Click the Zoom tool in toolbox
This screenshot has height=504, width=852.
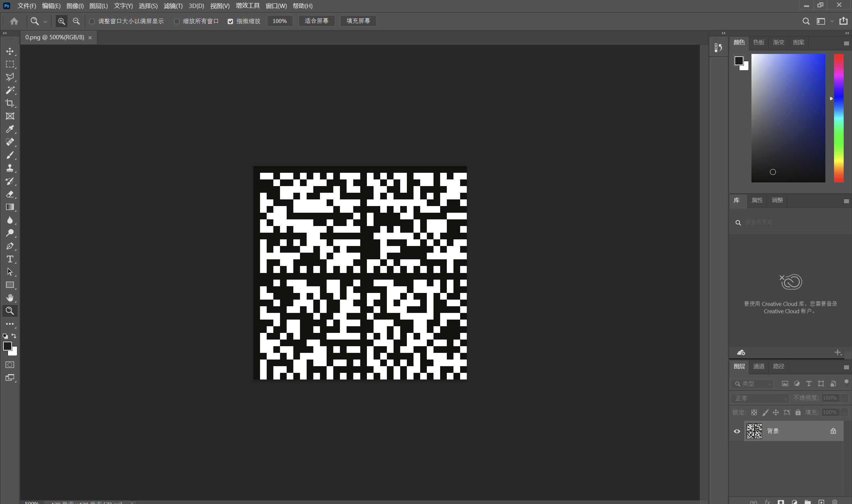tap(10, 311)
